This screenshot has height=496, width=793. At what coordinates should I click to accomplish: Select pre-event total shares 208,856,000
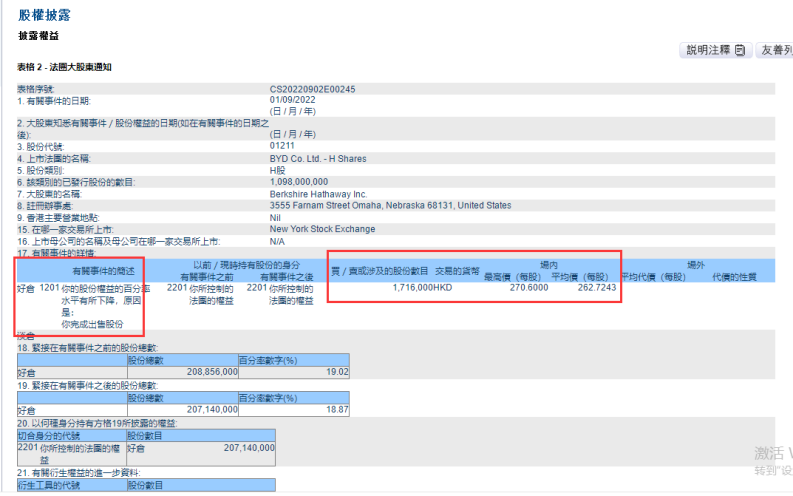(x=212, y=372)
